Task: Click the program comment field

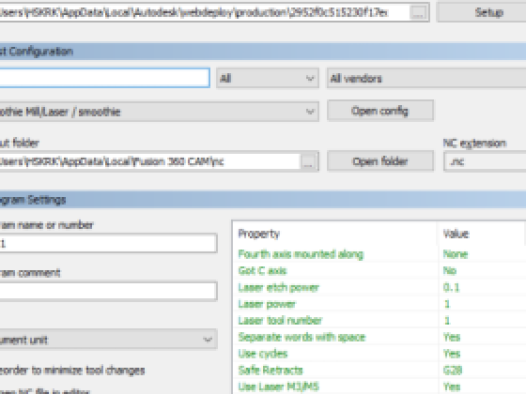Action: (108, 291)
